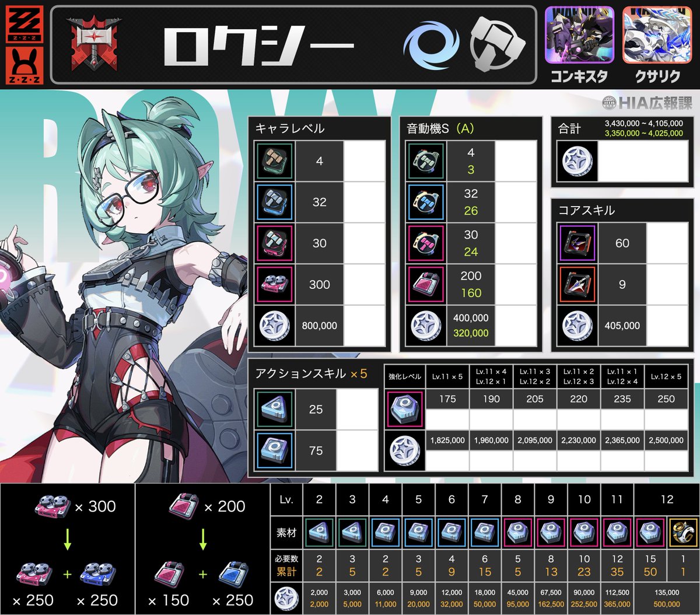
Task: Click the blank cell beside 405,000
Action: click(667, 326)
